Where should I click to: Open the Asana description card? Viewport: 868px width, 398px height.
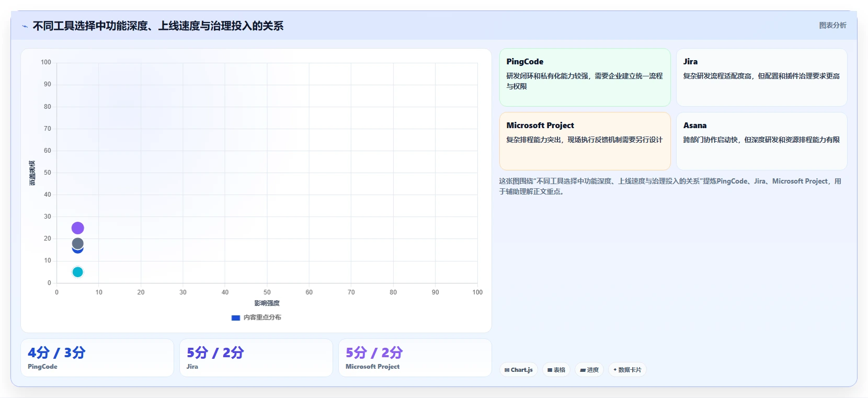tap(761, 141)
